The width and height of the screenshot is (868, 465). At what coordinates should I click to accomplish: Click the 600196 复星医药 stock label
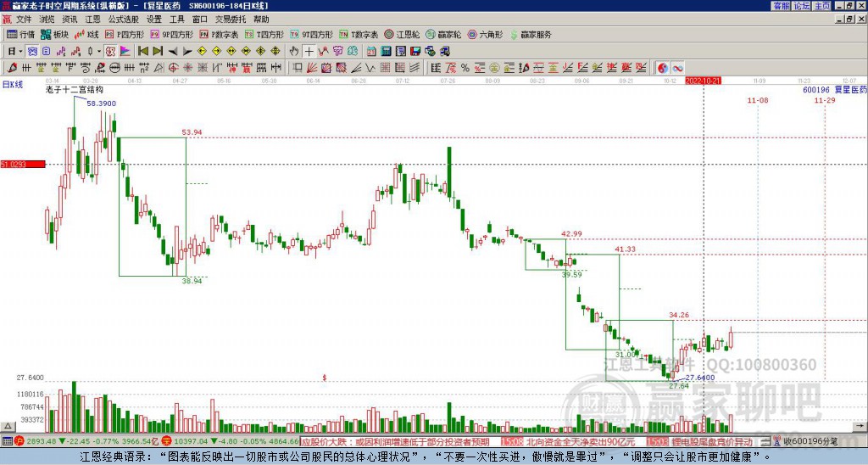coord(835,90)
